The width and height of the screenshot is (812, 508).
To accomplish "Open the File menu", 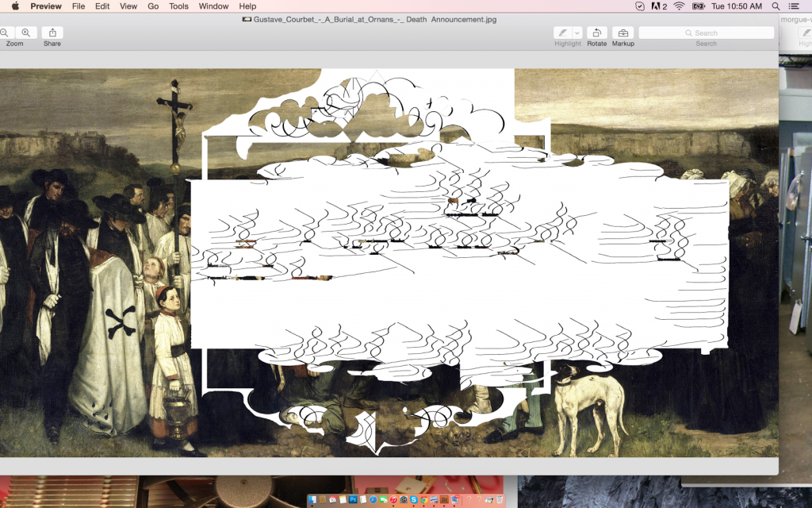I will click(x=79, y=6).
